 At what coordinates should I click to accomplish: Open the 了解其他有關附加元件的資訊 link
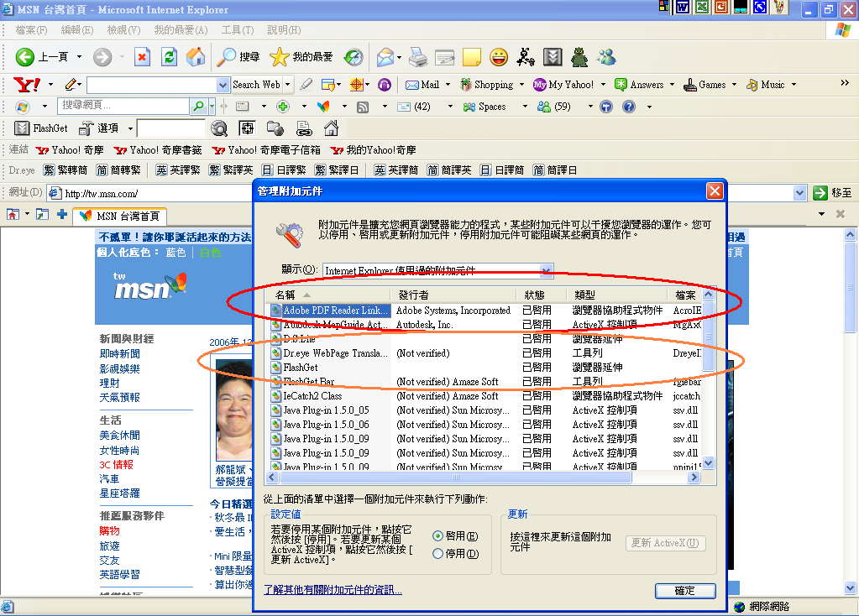point(333,590)
